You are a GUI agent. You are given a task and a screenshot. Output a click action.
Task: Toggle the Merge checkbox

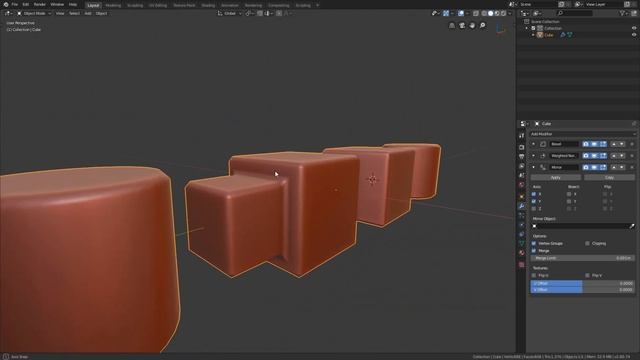(534, 251)
